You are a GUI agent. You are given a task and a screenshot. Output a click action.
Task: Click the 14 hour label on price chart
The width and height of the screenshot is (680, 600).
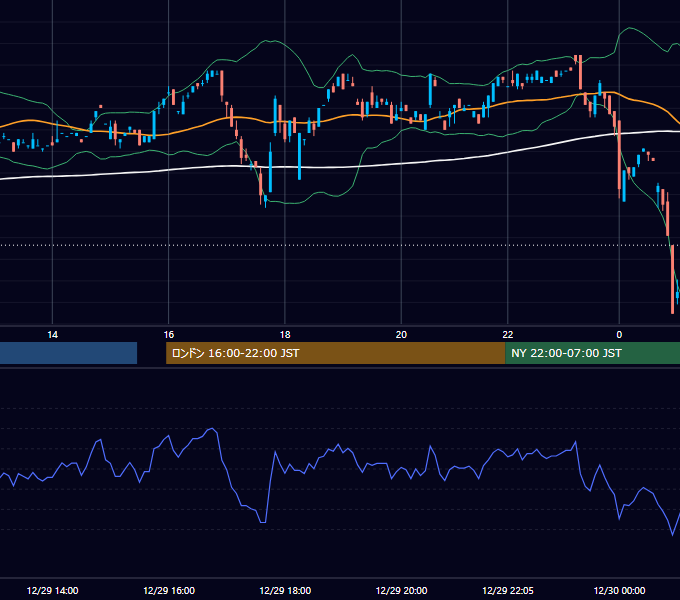coord(52,335)
